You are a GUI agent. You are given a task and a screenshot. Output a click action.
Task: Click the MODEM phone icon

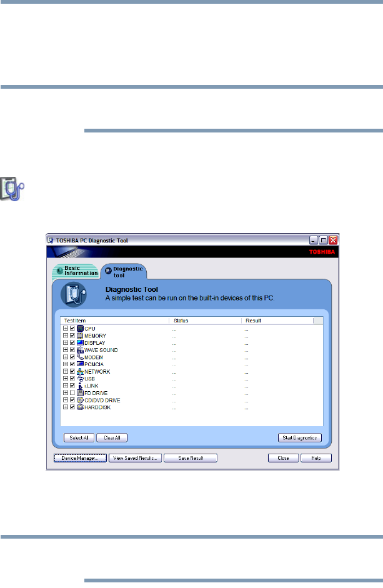click(80, 357)
